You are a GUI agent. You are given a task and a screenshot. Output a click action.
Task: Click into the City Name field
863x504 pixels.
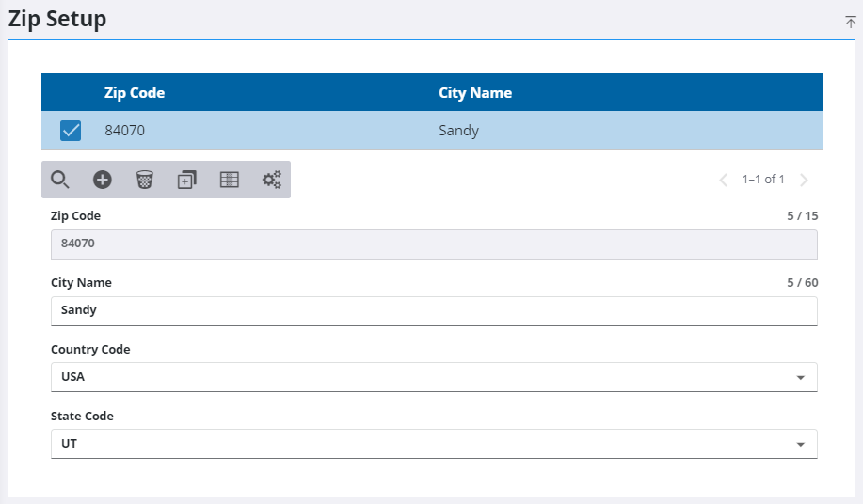click(x=434, y=311)
